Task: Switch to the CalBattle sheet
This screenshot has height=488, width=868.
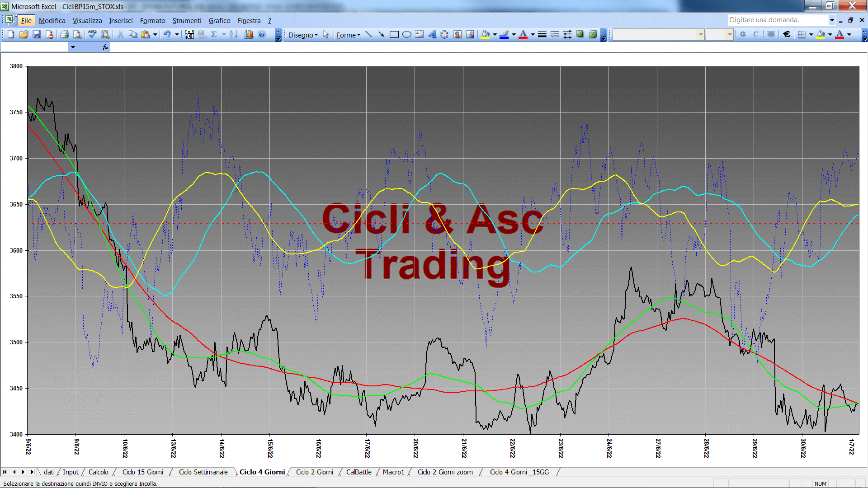Action: (359, 472)
